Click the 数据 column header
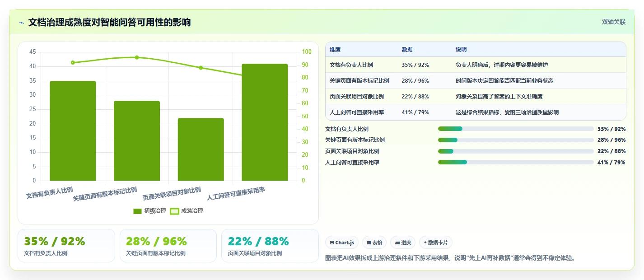 [407, 50]
